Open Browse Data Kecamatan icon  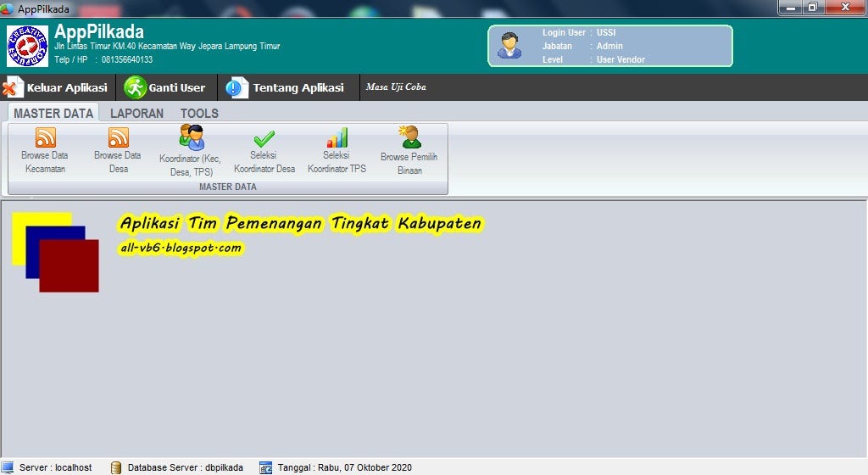pyautogui.click(x=46, y=137)
